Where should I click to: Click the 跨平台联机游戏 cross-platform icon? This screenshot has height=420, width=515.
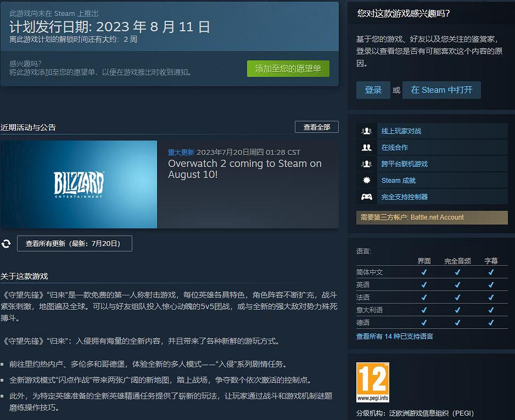[367, 164]
